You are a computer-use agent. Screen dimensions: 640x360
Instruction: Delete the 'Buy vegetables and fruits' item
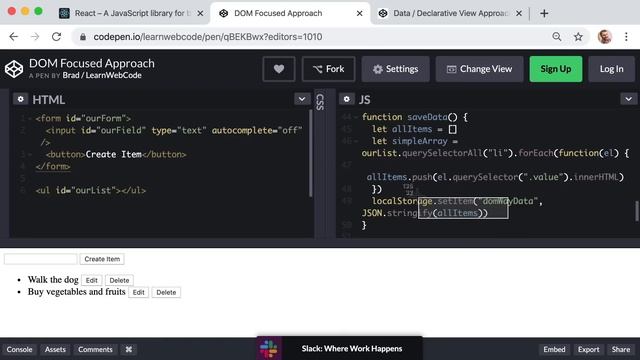click(x=166, y=292)
